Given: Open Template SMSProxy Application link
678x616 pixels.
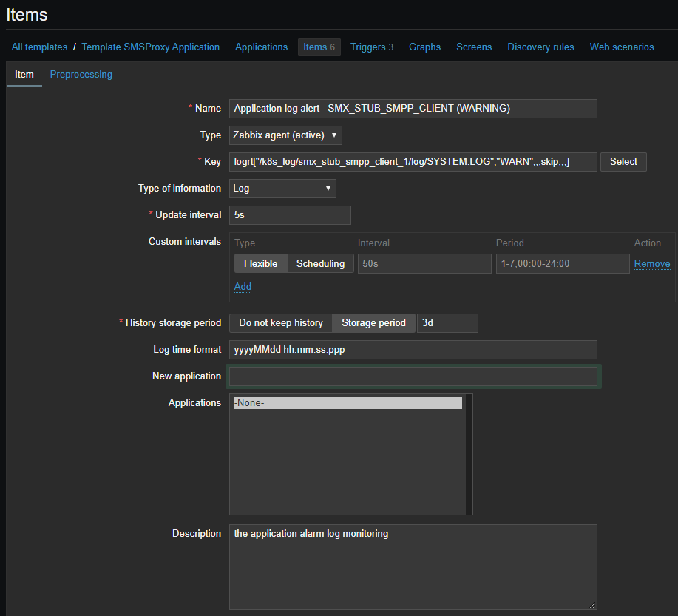Looking at the screenshot, I should point(150,47).
